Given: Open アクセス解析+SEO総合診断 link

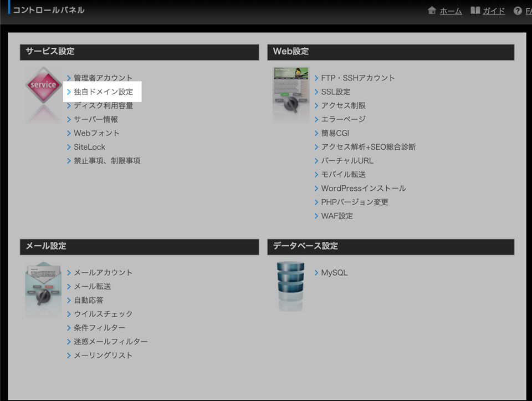Looking at the screenshot, I should click(x=368, y=147).
